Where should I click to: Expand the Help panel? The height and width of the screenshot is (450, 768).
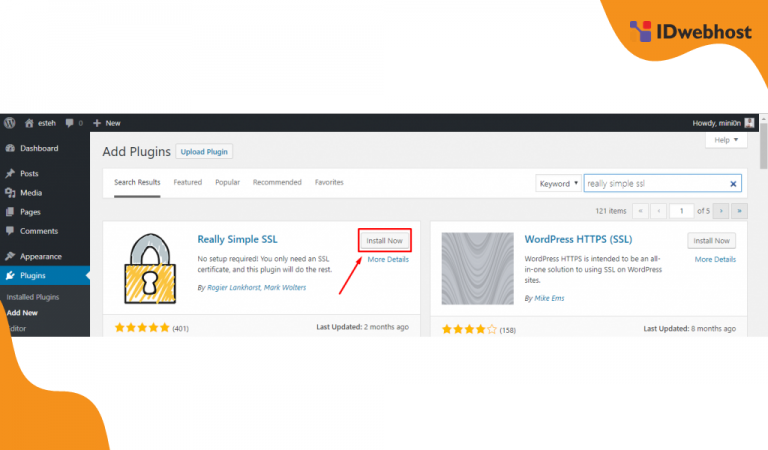pos(727,141)
